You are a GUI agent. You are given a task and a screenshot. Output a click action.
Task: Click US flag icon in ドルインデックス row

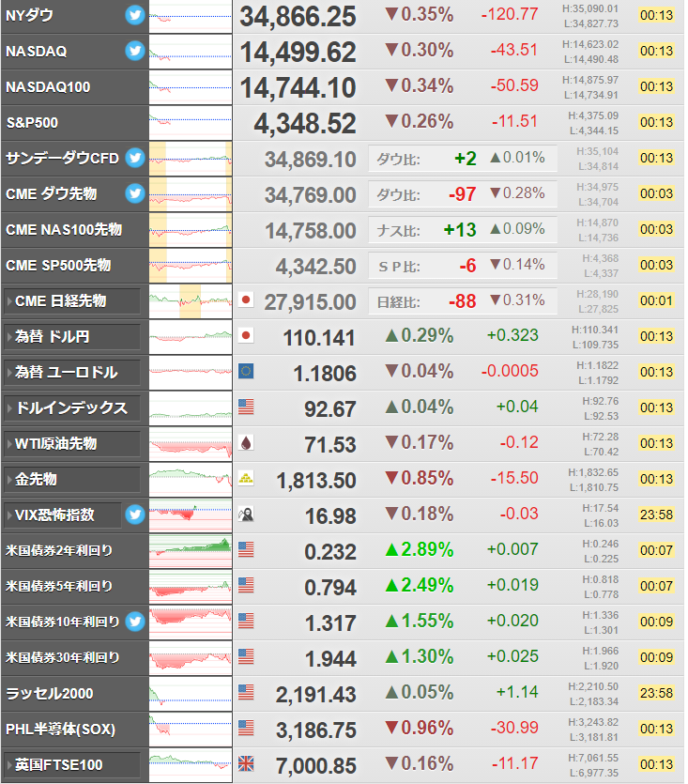click(x=246, y=407)
